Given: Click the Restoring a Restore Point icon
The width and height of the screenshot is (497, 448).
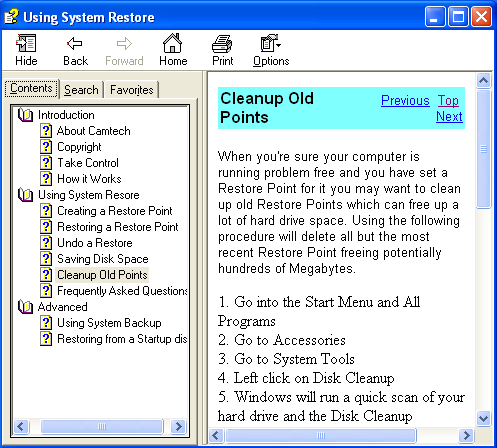Looking at the screenshot, I should coord(46,227).
